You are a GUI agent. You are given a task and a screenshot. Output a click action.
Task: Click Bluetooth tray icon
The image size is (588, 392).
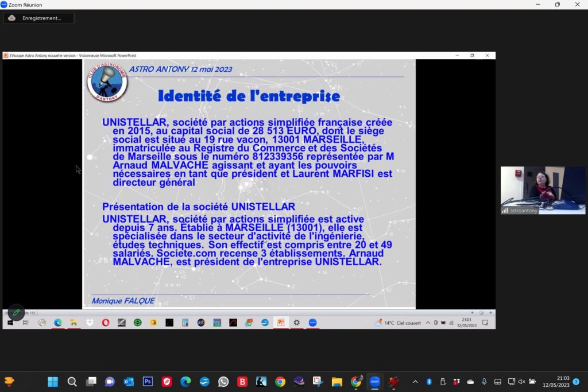(429, 382)
